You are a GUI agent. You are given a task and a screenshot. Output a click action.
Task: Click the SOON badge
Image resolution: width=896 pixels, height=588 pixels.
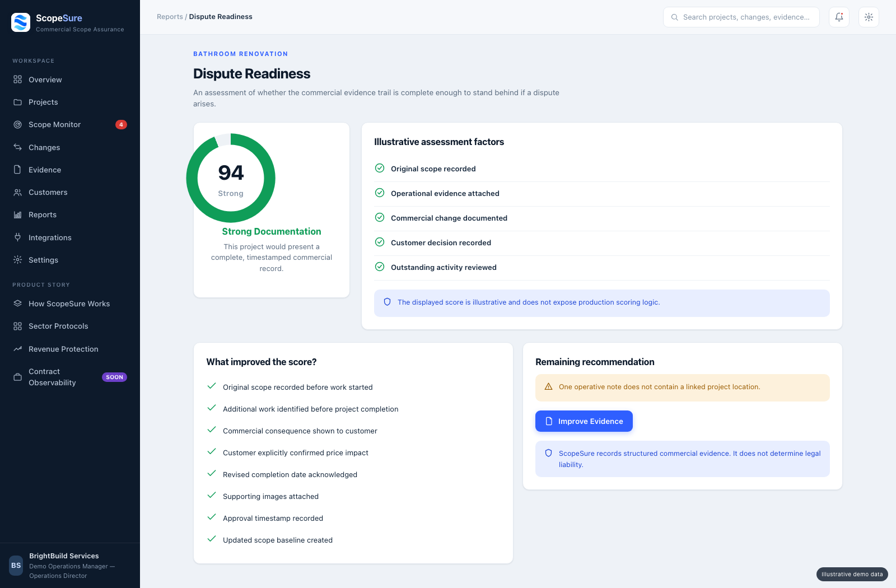114,377
